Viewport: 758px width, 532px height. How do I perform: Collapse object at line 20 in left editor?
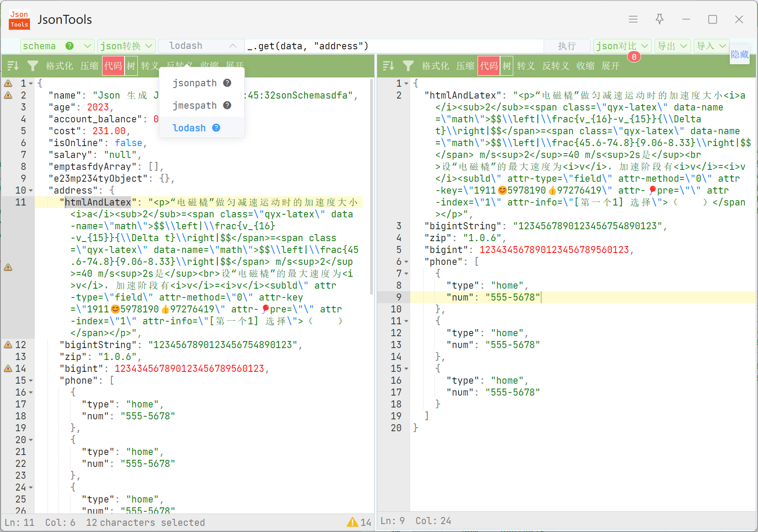[x=31, y=440]
